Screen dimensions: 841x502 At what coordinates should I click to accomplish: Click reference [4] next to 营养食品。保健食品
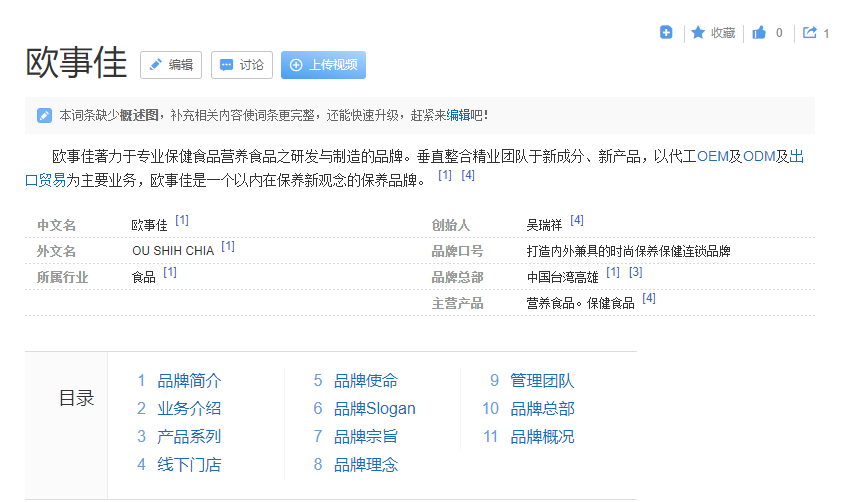[x=649, y=298]
